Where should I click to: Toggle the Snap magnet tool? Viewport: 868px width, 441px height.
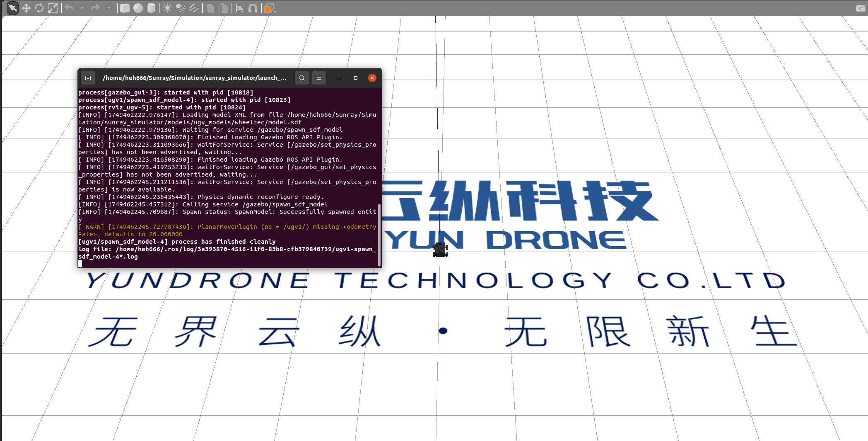click(x=253, y=8)
